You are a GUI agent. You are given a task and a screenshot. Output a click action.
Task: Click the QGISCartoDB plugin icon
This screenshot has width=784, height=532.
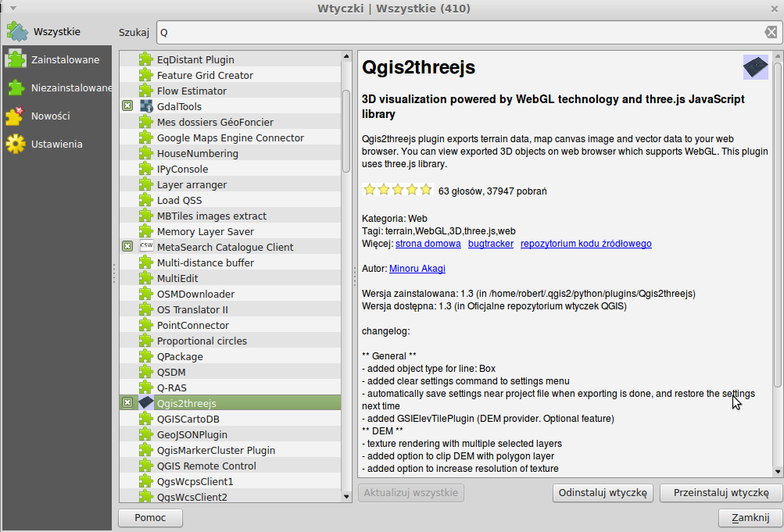click(146, 419)
